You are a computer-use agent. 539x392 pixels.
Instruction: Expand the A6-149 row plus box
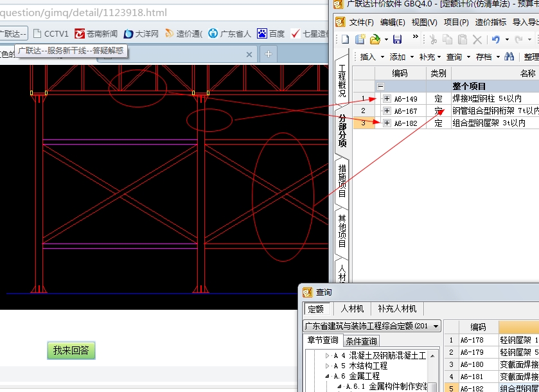387,99
